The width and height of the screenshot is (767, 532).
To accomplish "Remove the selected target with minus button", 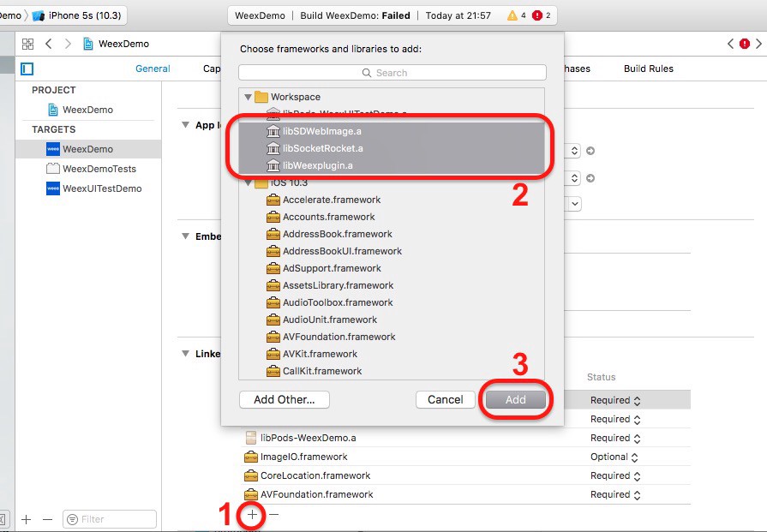I will click(47, 519).
